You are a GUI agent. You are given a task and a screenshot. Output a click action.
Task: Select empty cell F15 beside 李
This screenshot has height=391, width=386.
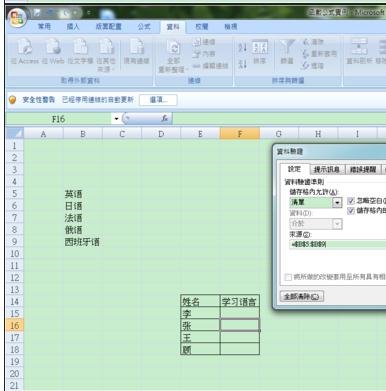240,313
